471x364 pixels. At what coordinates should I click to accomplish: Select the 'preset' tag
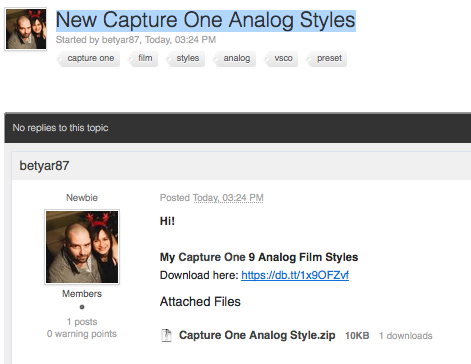point(327,58)
